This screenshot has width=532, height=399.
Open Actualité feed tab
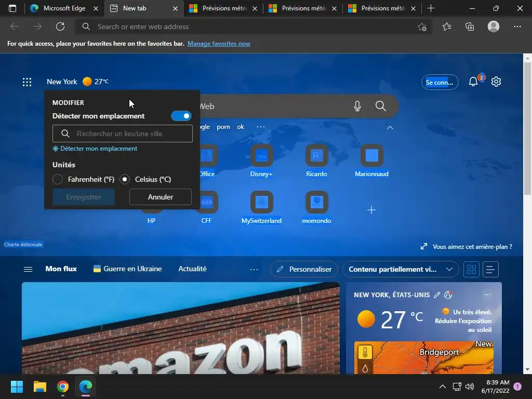[x=192, y=269]
